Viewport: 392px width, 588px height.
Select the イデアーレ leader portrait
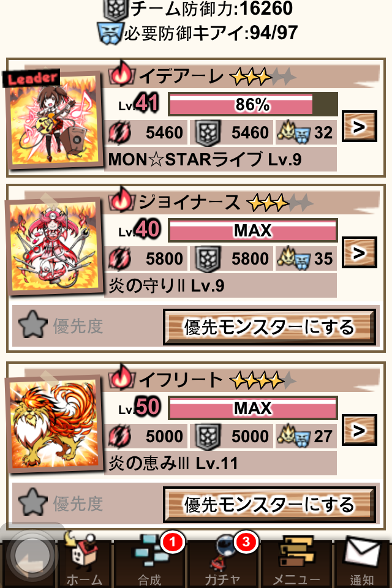(x=55, y=119)
